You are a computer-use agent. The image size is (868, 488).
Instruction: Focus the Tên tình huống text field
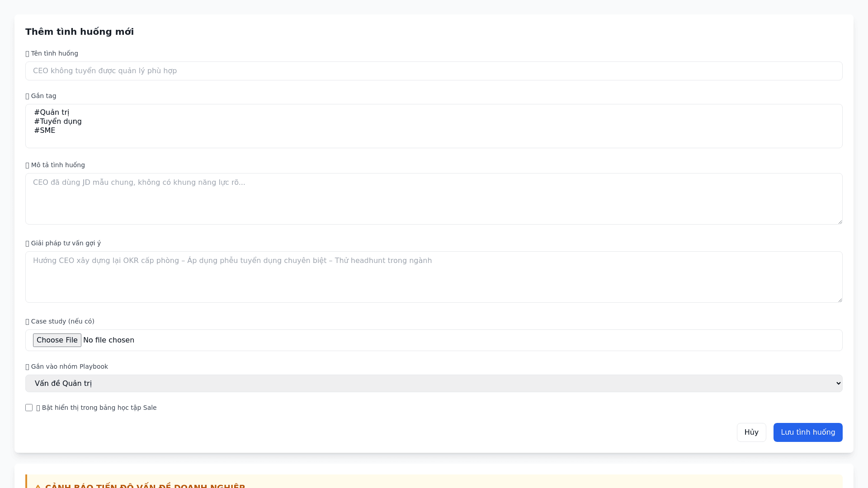(x=434, y=71)
